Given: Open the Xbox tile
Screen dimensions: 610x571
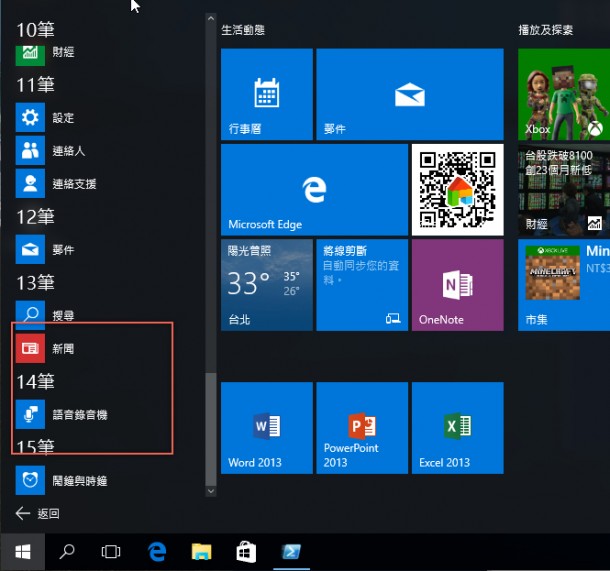Looking at the screenshot, I should click(564, 94).
